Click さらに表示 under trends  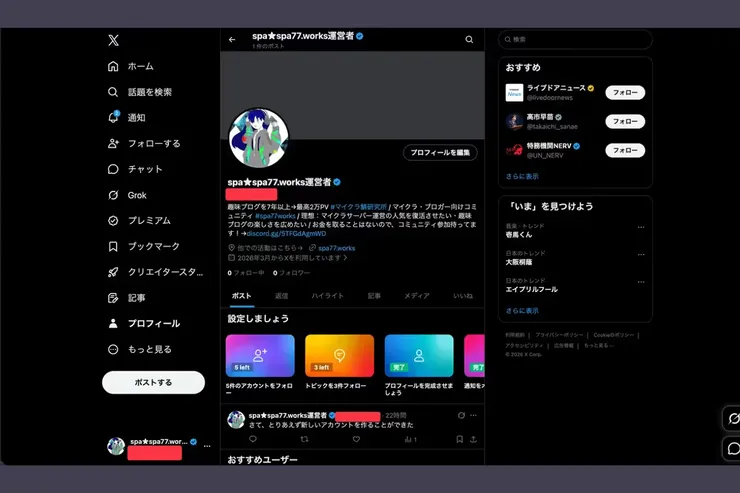[522, 311]
